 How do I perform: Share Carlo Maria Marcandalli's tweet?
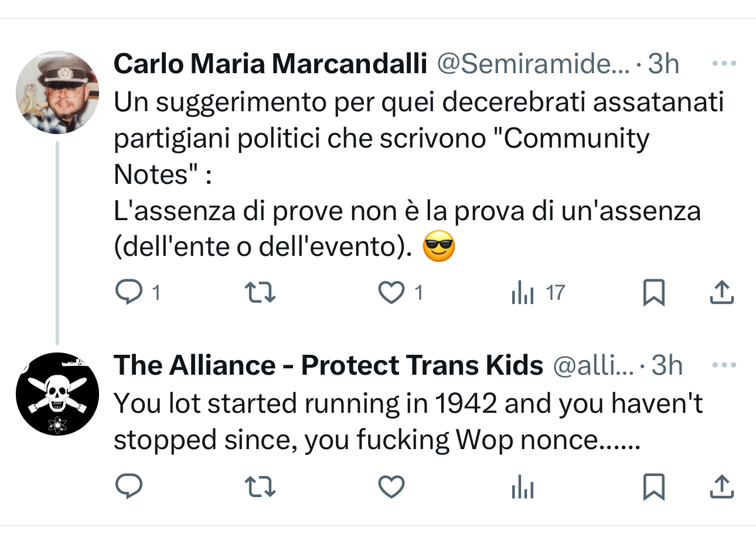tap(721, 293)
